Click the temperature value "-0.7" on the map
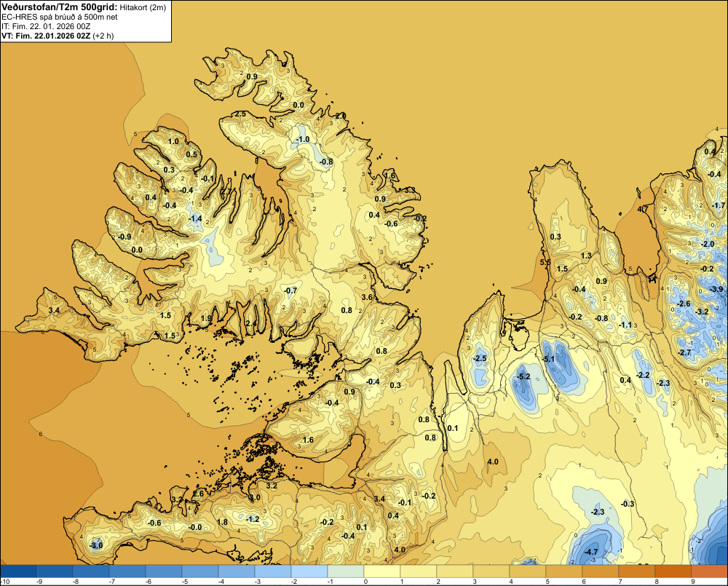The image size is (728, 586). pos(290,290)
